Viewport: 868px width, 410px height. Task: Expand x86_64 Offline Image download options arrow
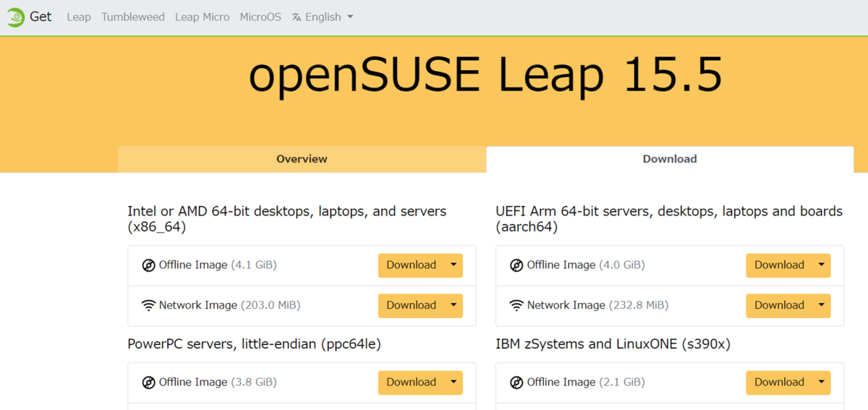[x=454, y=265]
